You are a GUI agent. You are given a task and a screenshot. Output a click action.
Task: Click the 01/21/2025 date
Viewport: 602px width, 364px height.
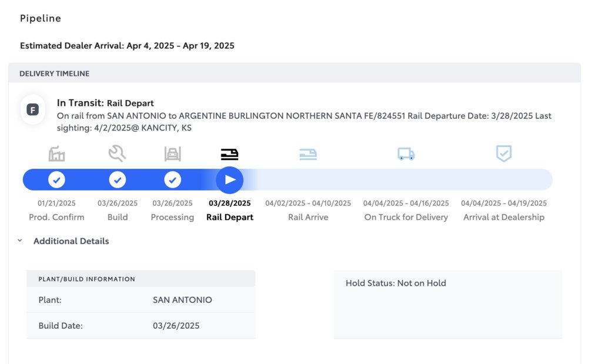pyautogui.click(x=56, y=203)
